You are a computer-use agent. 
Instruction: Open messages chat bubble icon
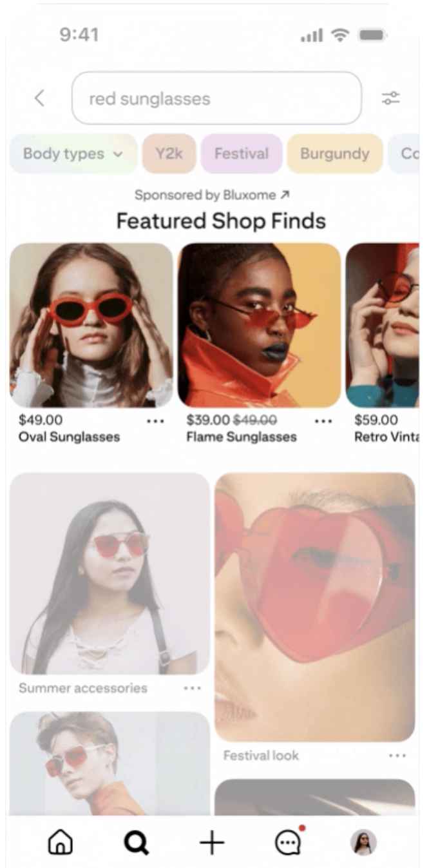tap(288, 842)
